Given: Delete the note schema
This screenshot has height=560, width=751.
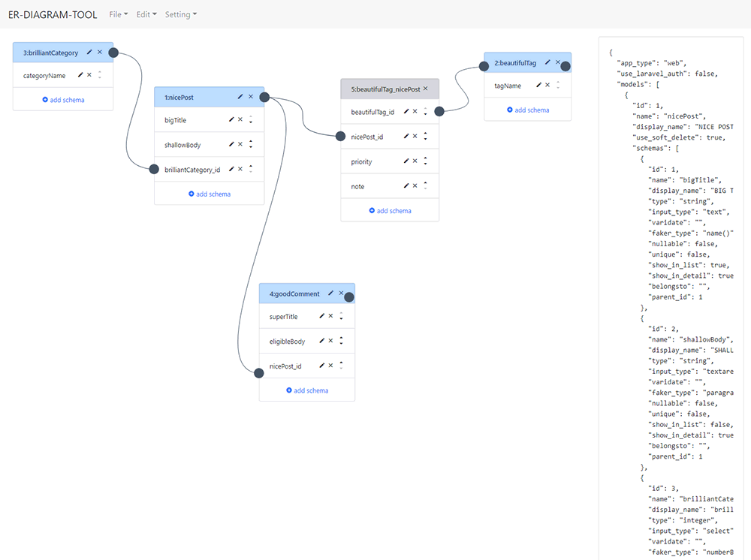Looking at the screenshot, I should (415, 185).
